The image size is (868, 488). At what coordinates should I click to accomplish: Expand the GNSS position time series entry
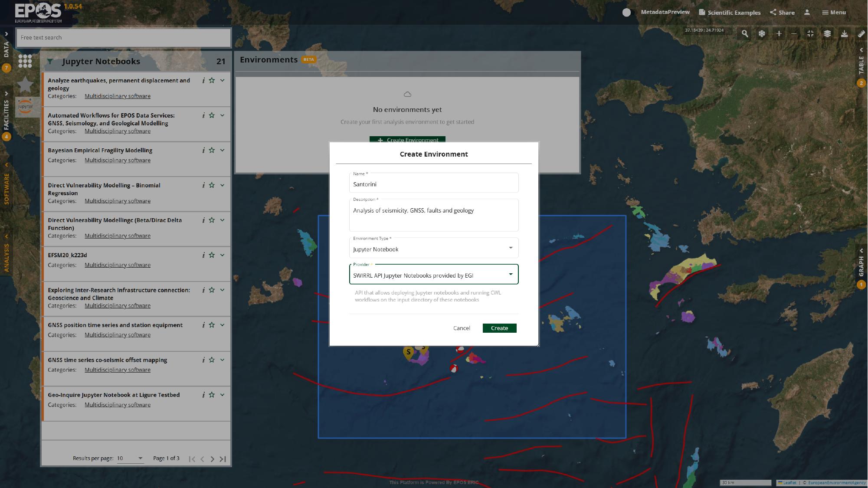click(x=223, y=325)
